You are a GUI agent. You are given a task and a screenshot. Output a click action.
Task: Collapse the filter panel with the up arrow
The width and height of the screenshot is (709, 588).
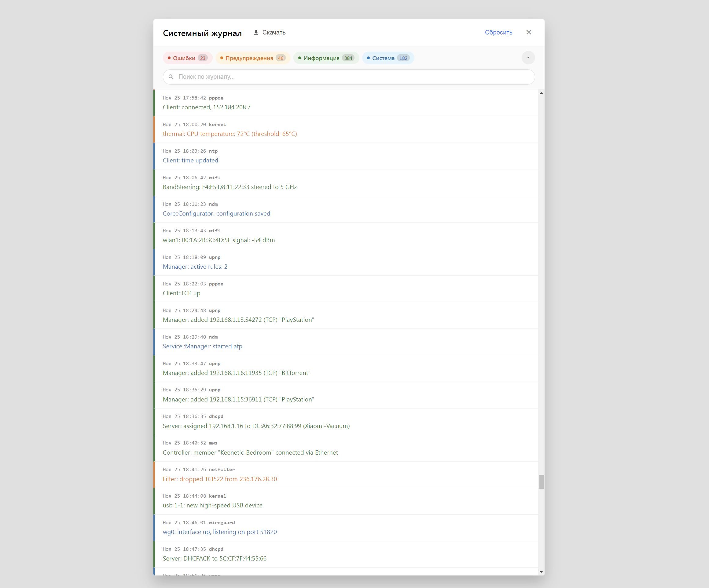(528, 58)
